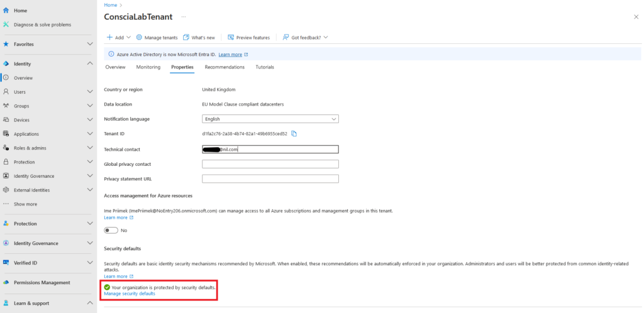Click the Show more ellipsis icon
This screenshot has width=644, height=313.
coord(6,204)
